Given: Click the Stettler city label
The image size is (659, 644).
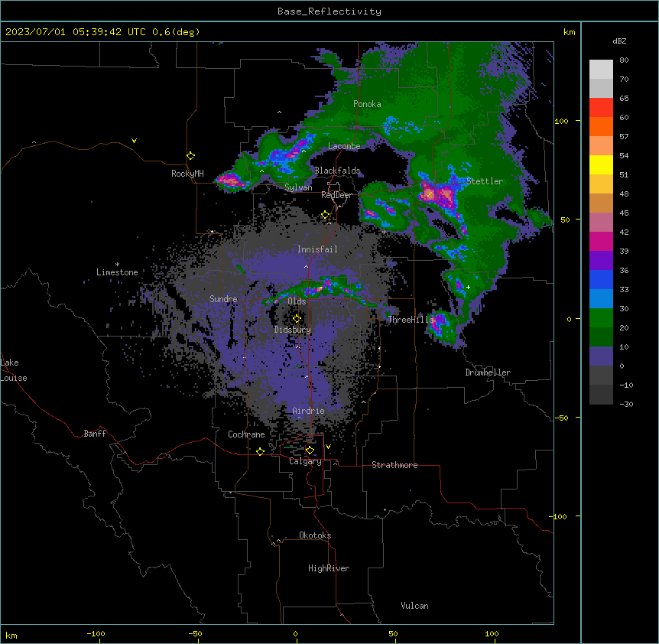Looking at the screenshot, I should [485, 181].
